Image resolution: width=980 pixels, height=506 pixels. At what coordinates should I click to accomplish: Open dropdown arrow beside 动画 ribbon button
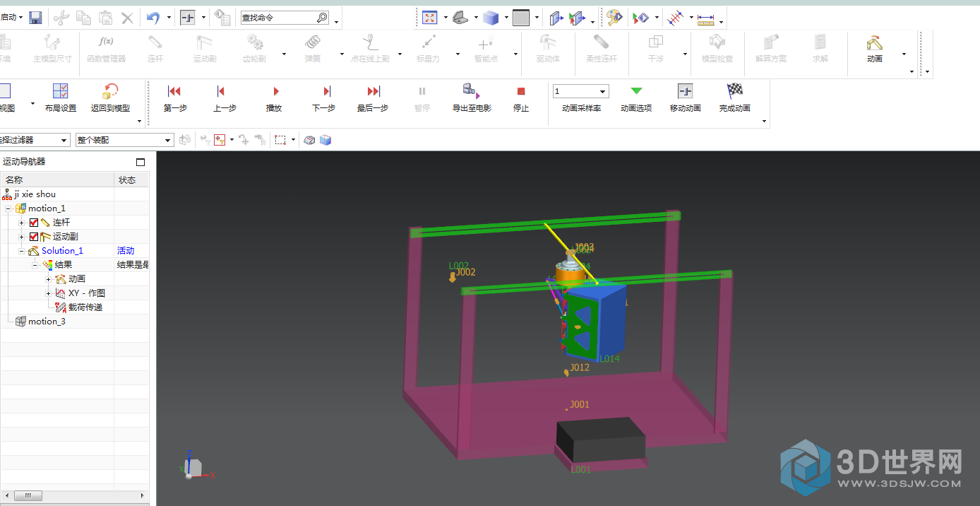pyautogui.click(x=904, y=54)
